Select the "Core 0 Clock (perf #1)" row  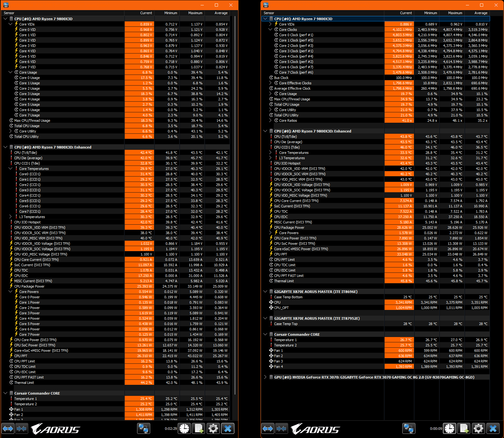point(376,35)
